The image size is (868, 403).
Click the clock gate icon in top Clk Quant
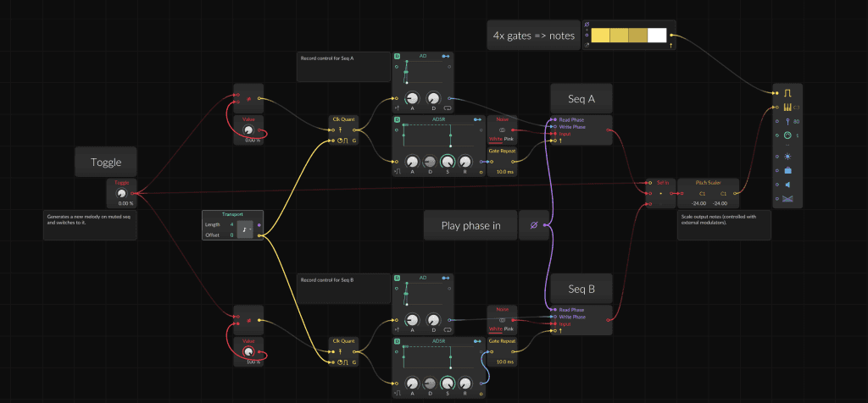pyautogui.click(x=342, y=141)
